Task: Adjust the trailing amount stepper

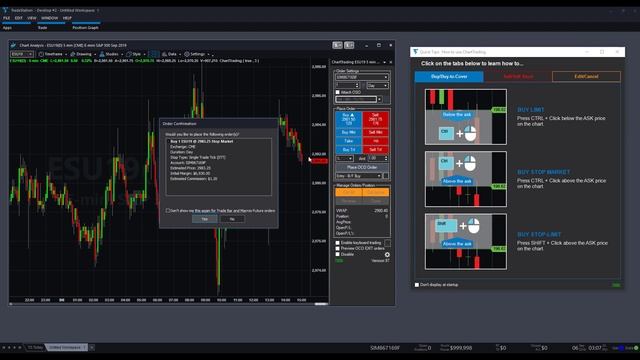Action: (386, 158)
